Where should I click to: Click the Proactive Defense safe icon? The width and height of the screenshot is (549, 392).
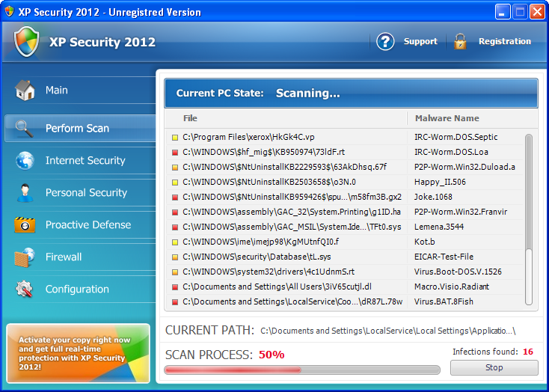click(25, 225)
